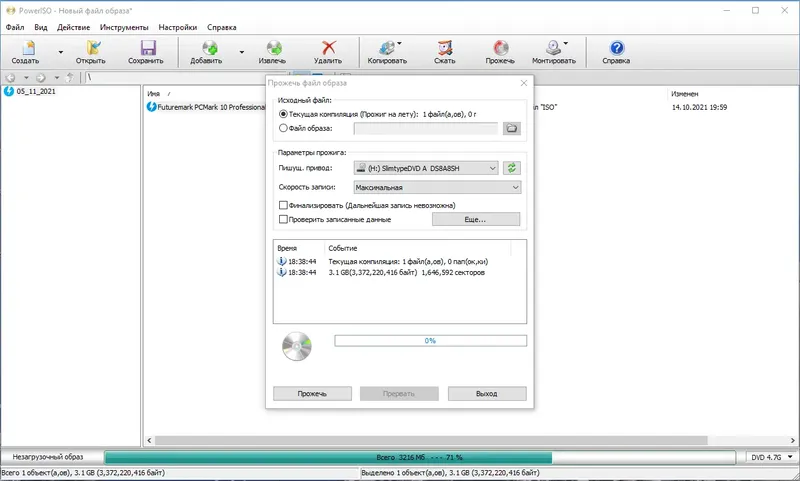Open the dropdown arrow on Копировать icon
The height and width of the screenshot is (481, 800).
pos(399,43)
